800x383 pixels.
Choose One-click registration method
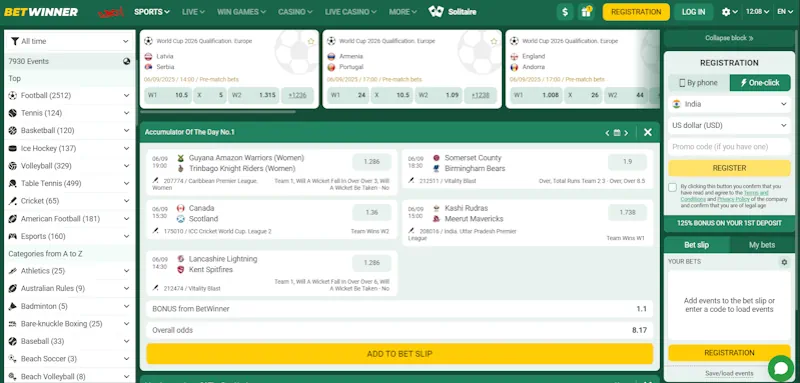(x=760, y=83)
